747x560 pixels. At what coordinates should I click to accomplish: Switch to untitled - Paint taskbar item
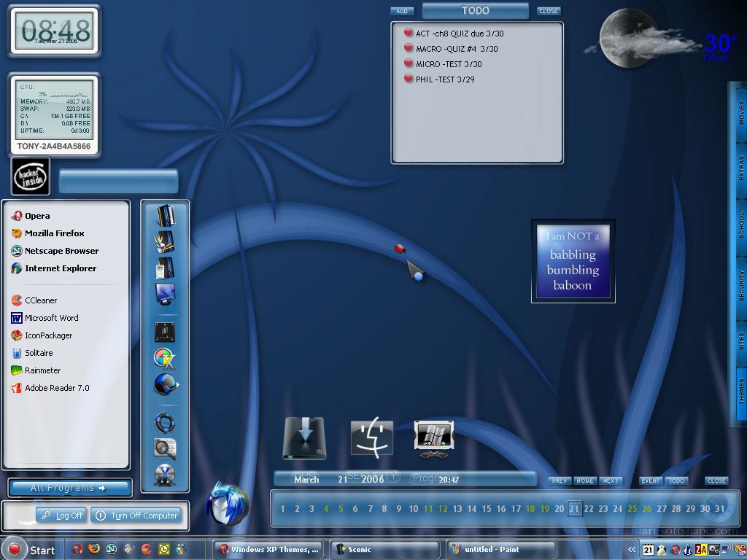pyautogui.click(x=501, y=550)
